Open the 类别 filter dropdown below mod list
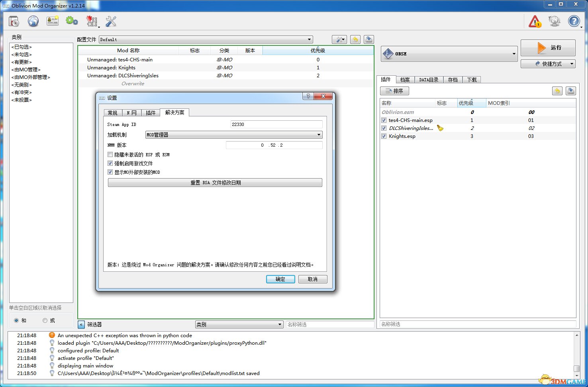The height and width of the screenshot is (387, 588). (x=239, y=324)
